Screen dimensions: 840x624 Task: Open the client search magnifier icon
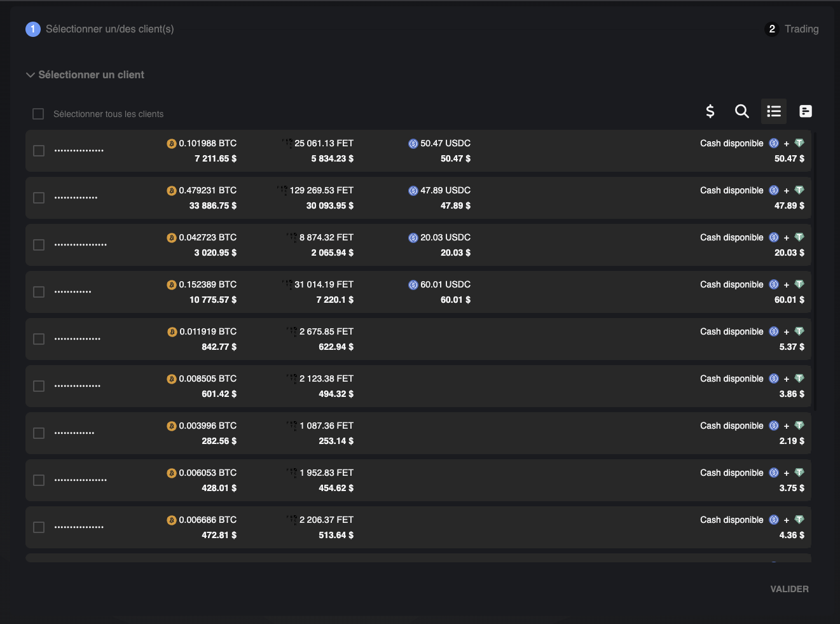click(x=742, y=111)
